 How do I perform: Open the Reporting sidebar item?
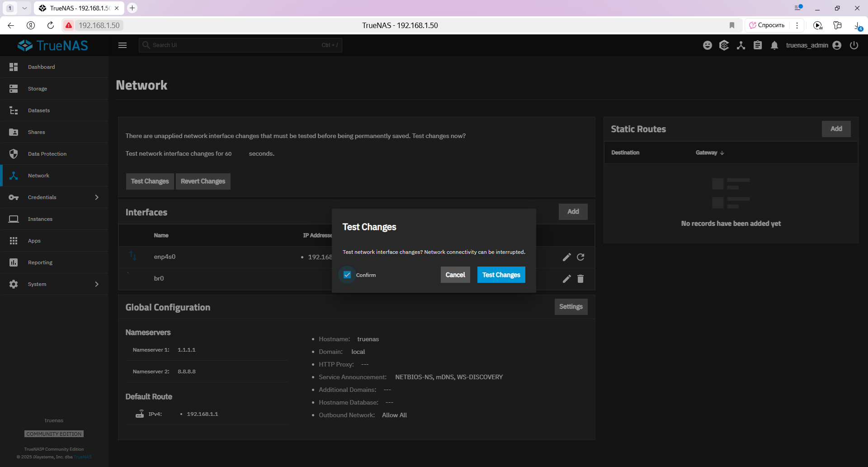tap(54, 262)
